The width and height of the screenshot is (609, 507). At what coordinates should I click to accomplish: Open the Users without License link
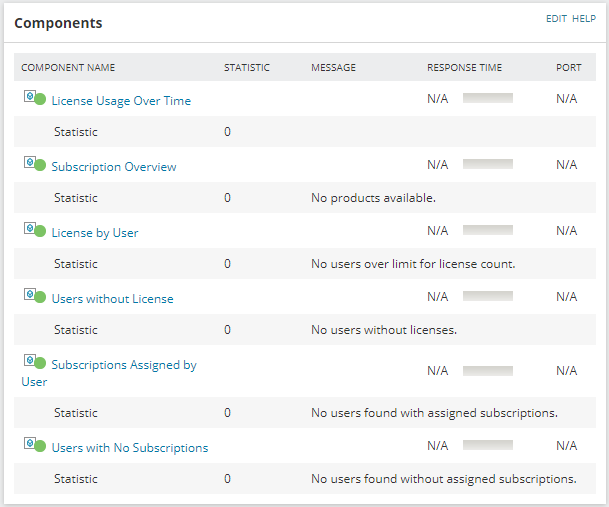point(112,299)
